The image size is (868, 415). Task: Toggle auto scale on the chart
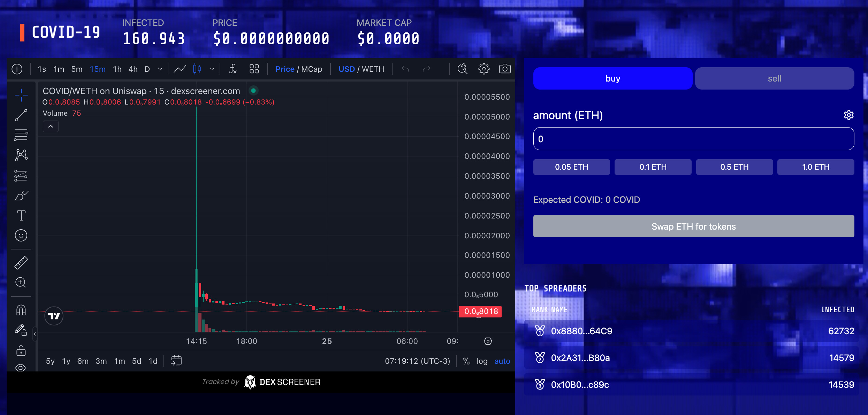pos(502,361)
